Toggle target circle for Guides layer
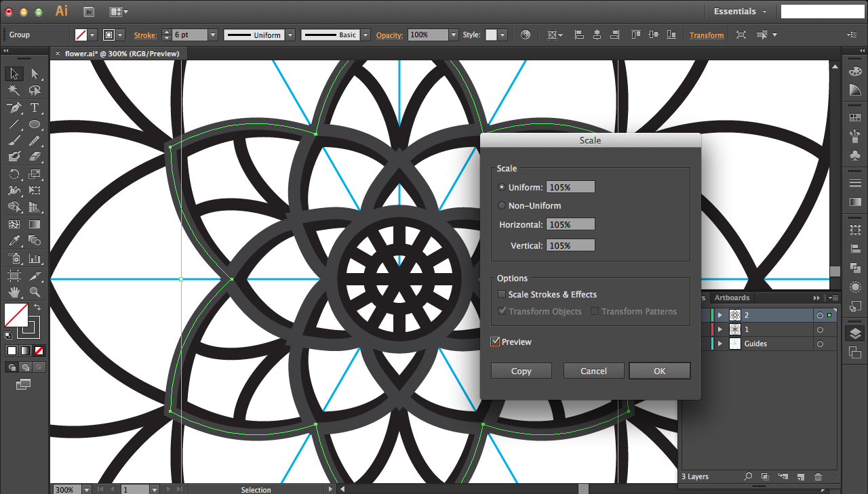This screenshot has height=494, width=868. pyautogui.click(x=820, y=344)
